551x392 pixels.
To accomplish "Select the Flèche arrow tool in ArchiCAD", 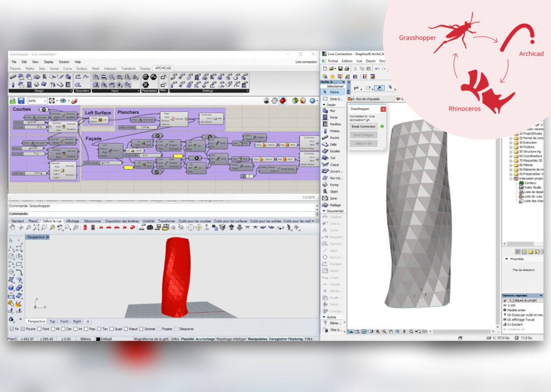I will point(331,92).
